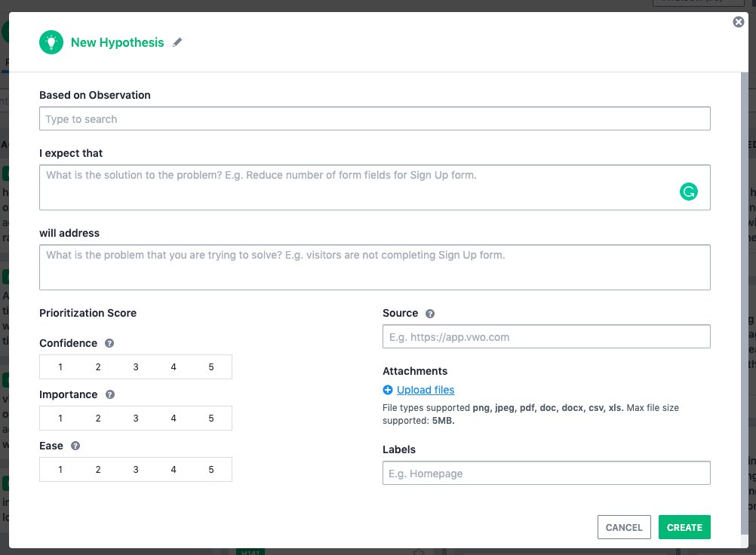Click the CANCEL button
This screenshot has width=756, height=555.
[624, 527]
